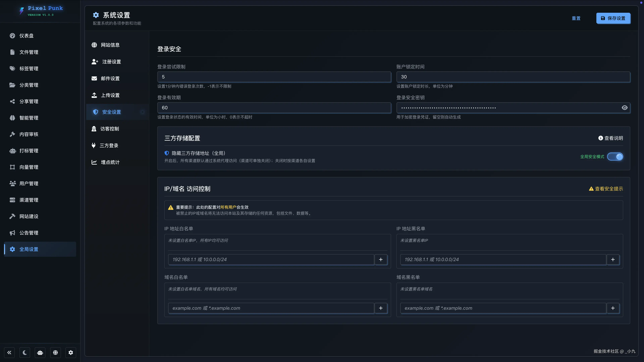Show the login security key
This screenshot has width=644, height=362.
pos(625,108)
